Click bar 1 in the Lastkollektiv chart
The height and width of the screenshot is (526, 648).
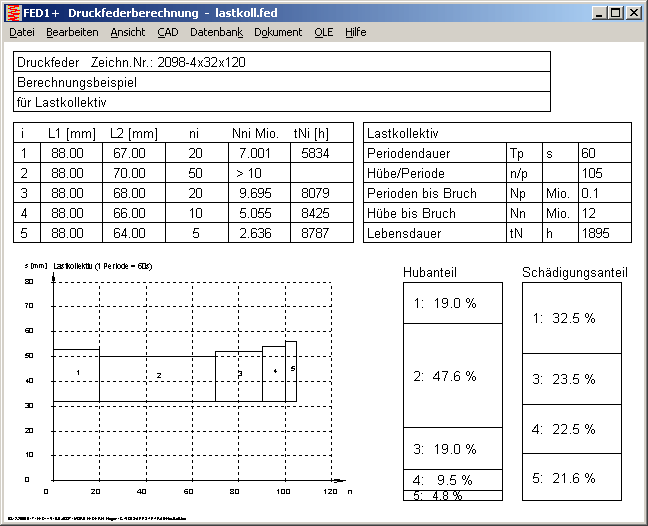[76, 375]
